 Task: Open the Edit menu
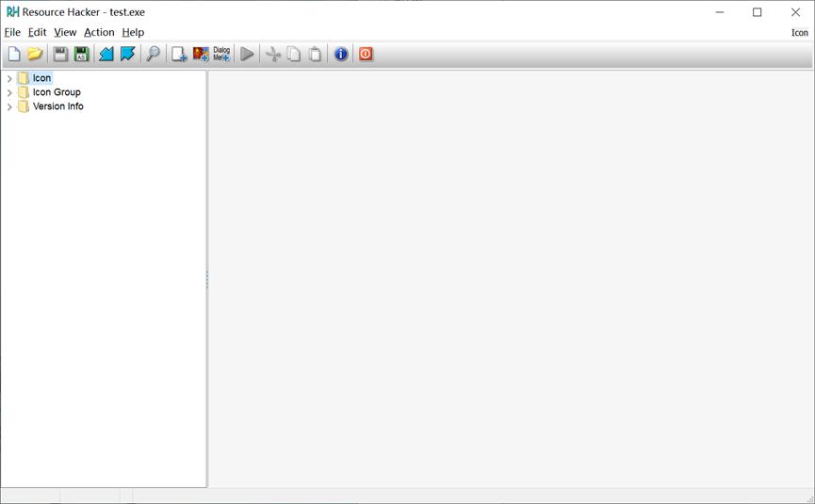coord(37,32)
